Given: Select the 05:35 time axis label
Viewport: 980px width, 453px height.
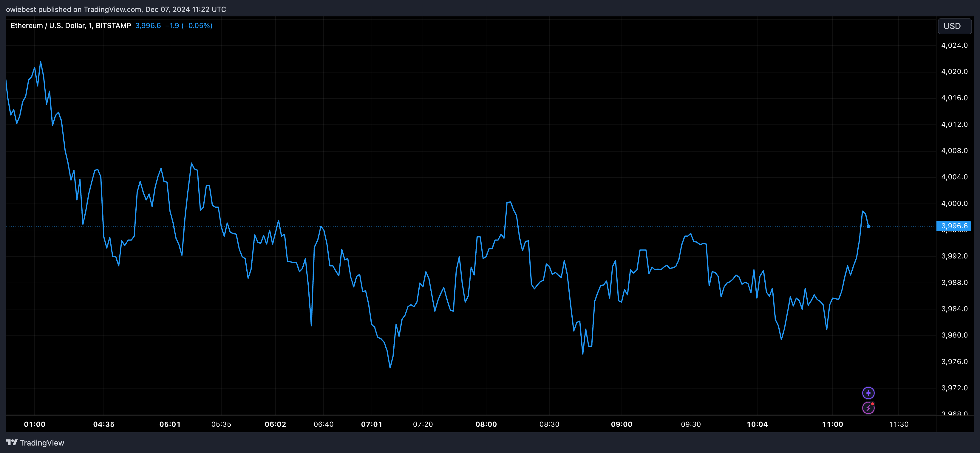Looking at the screenshot, I should tap(221, 424).
